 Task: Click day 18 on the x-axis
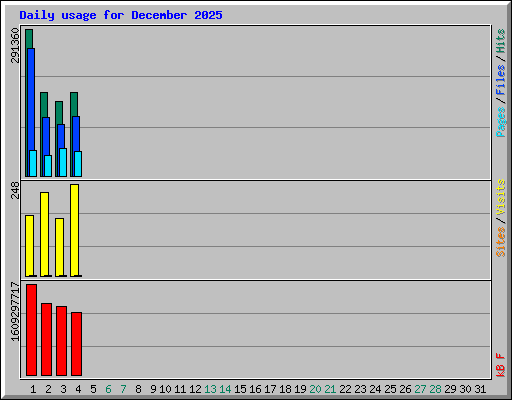tap(285, 389)
